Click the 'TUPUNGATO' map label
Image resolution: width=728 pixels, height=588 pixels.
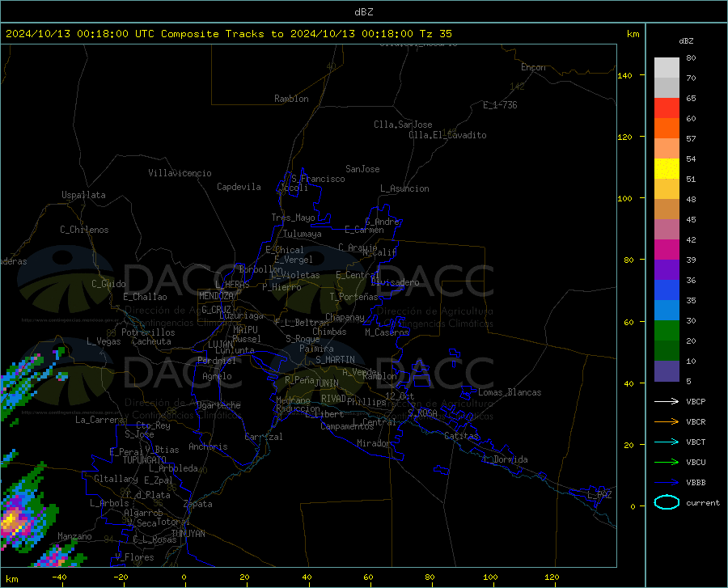(145, 460)
